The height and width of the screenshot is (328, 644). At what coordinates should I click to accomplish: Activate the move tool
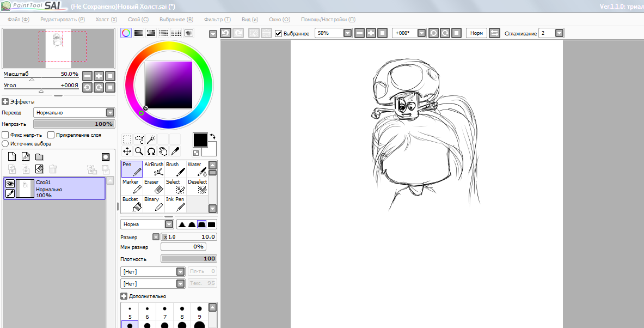click(x=127, y=151)
